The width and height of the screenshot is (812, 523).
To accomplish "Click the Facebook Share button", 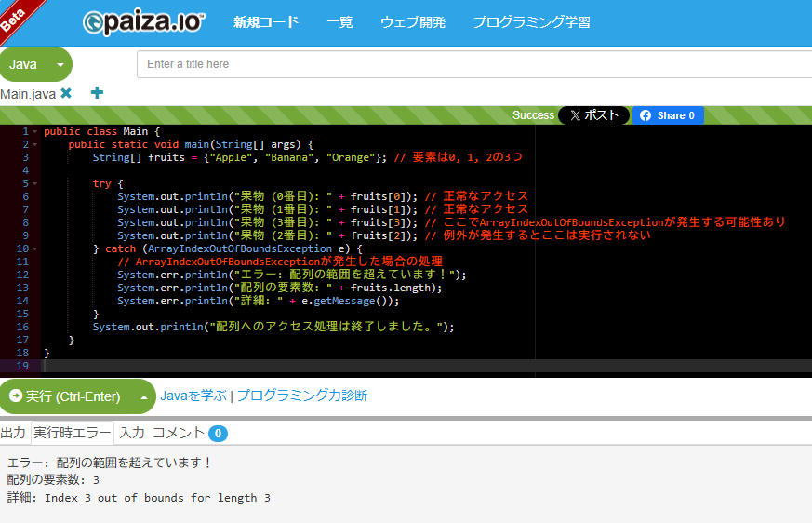I will [668, 115].
